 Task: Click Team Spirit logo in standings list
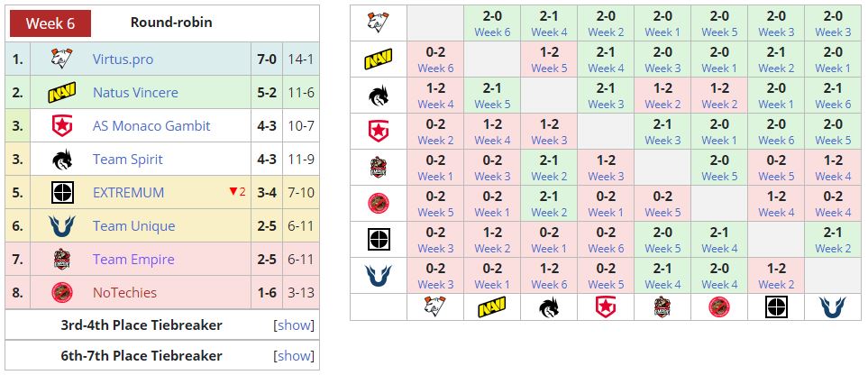click(x=62, y=160)
